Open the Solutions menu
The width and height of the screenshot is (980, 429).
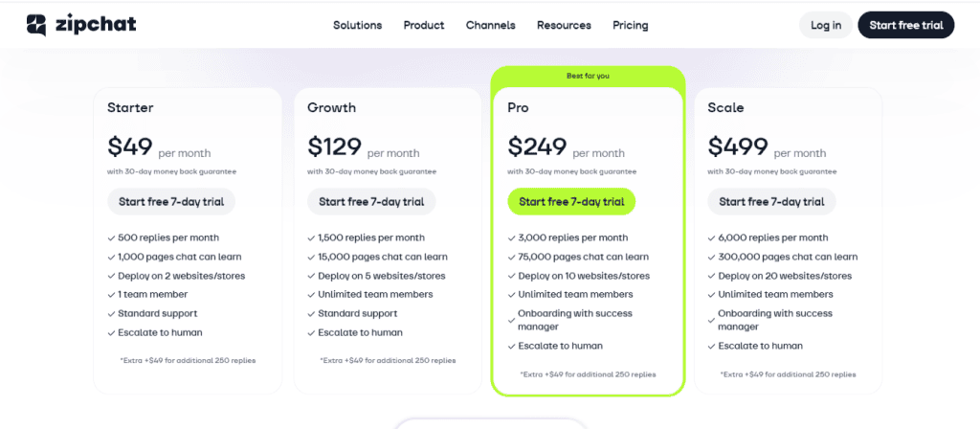click(x=357, y=25)
